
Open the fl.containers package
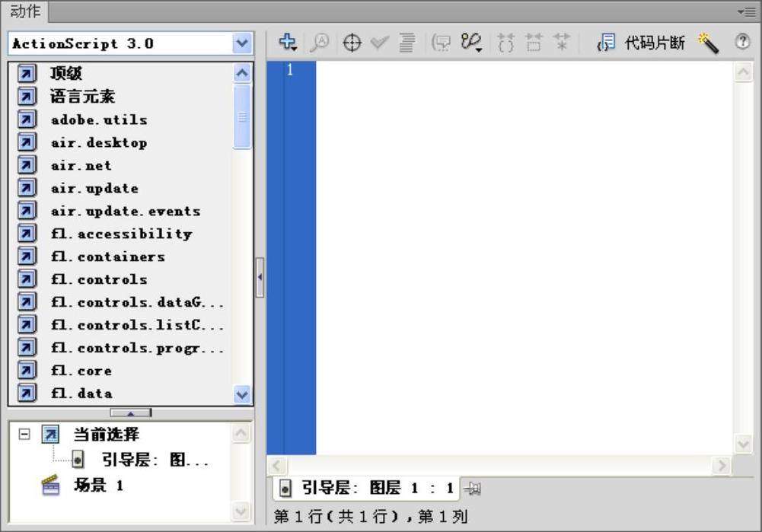108,256
